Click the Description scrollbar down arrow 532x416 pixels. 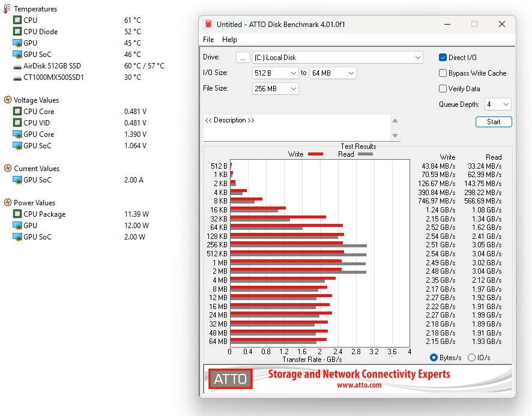(x=395, y=136)
